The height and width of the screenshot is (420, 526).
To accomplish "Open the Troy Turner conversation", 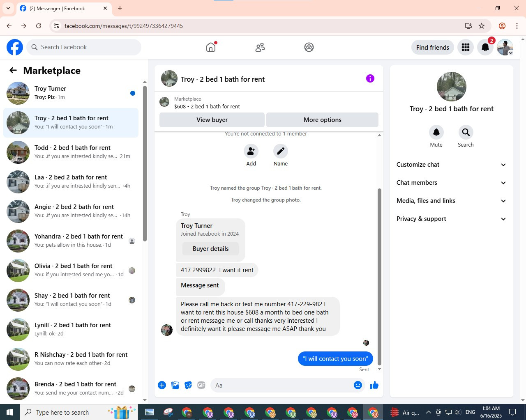I will pos(71,93).
